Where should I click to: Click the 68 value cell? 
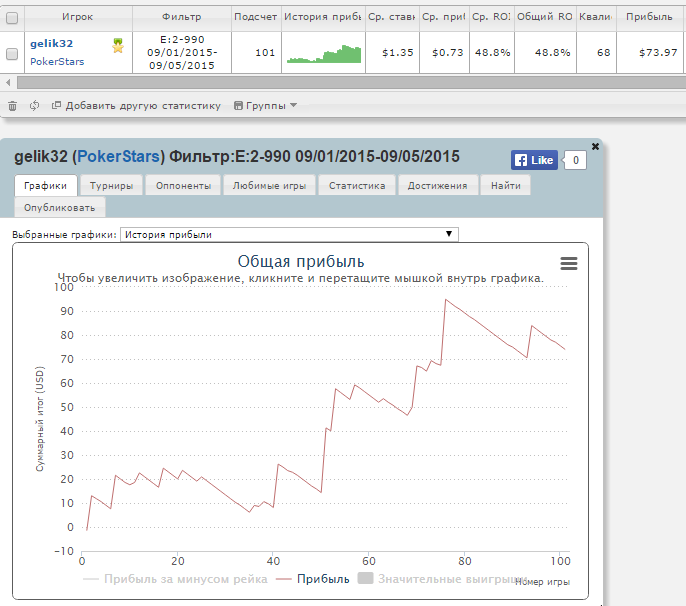(x=596, y=53)
